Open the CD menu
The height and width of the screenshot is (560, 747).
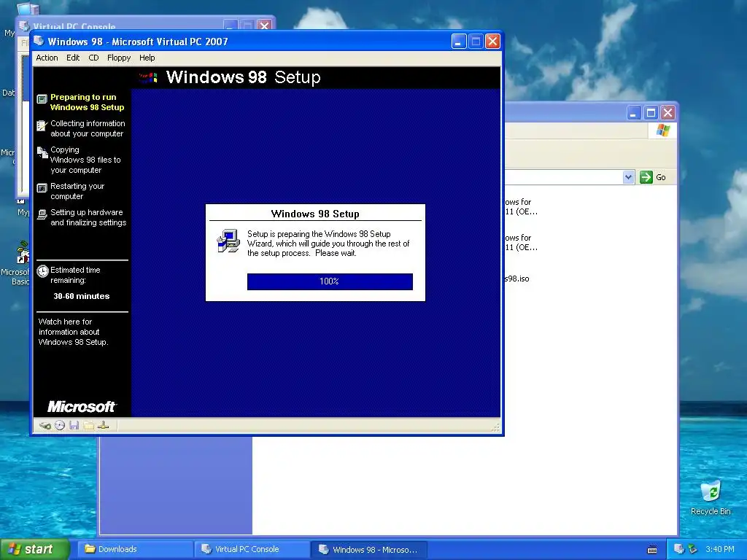coord(93,58)
